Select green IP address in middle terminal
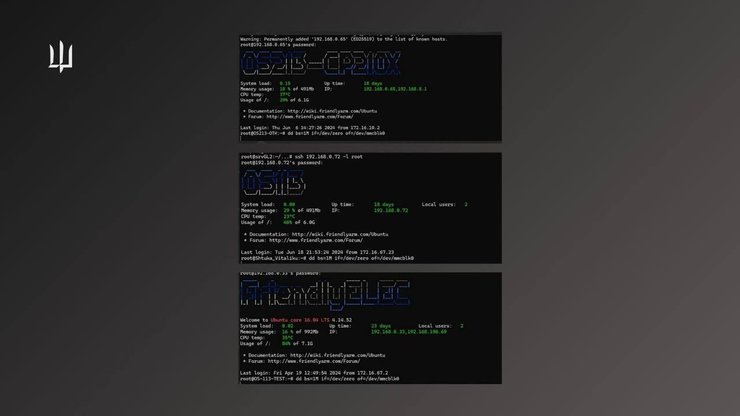The image size is (740, 416). click(x=391, y=211)
